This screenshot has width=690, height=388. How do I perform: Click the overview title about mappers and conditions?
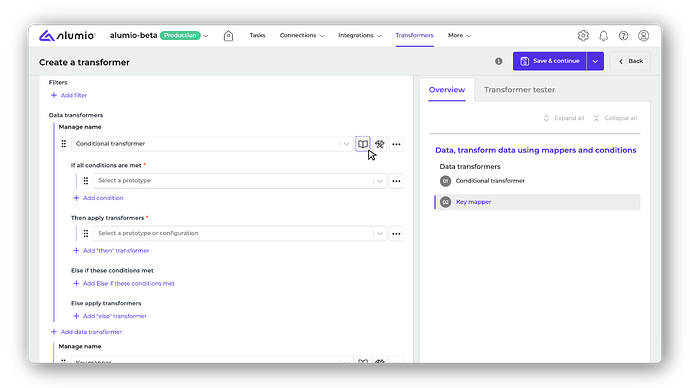click(x=536, y=150)
